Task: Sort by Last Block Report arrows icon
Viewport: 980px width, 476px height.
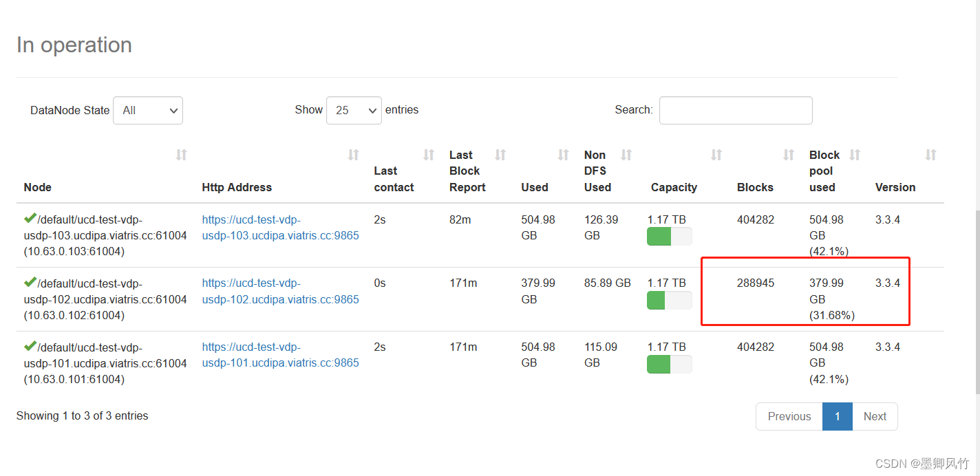Action: click(x=500, y=155)
